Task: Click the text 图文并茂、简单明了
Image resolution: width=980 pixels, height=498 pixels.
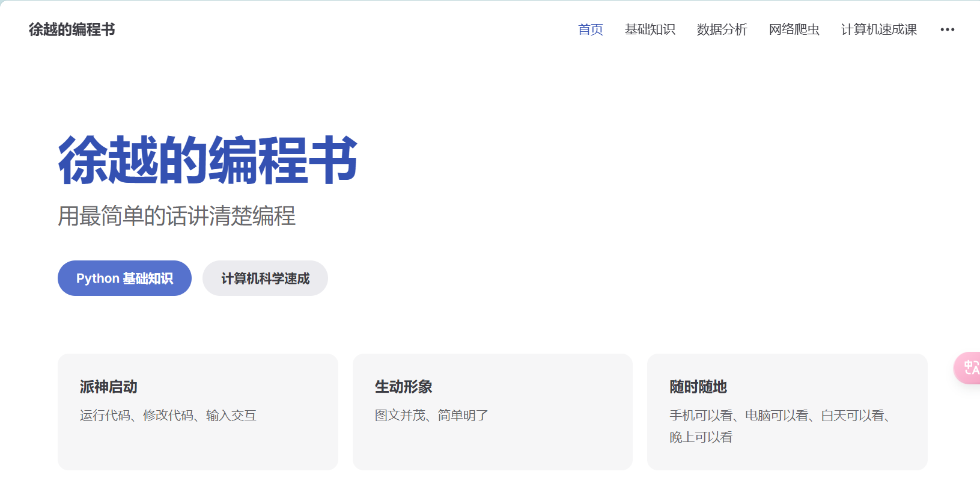Action: (431, 416)
